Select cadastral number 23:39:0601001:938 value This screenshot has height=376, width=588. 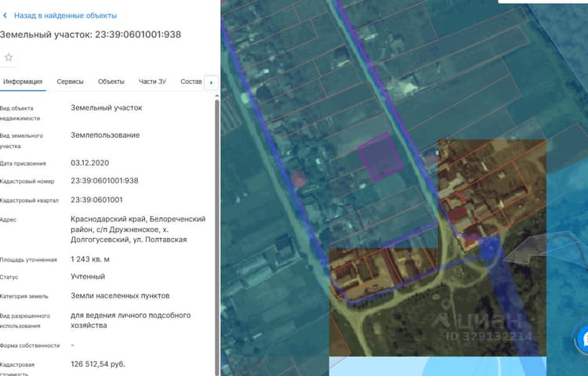104,181
